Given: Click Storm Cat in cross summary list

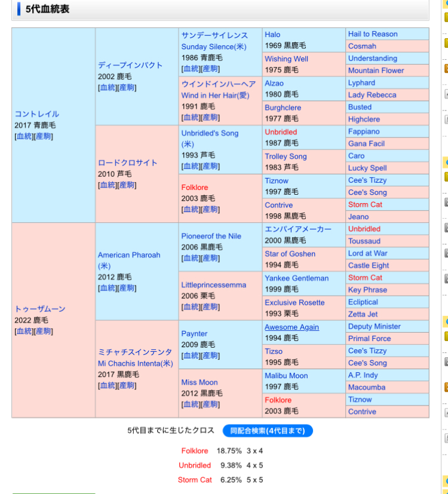Looking at the screenshot, I should pos(195,480).
